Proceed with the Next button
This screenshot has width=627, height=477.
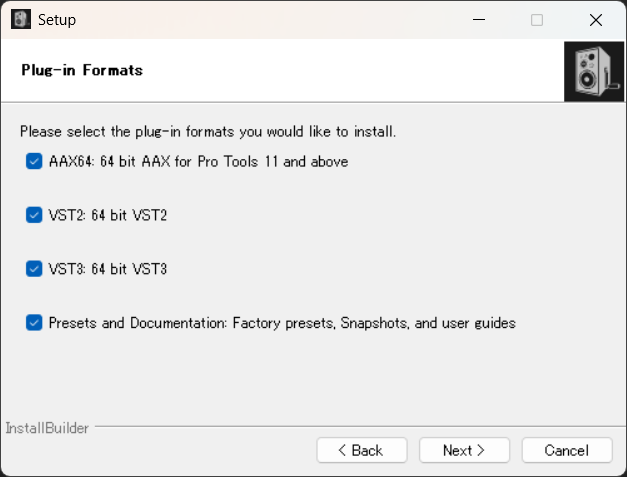click(464, 450)
